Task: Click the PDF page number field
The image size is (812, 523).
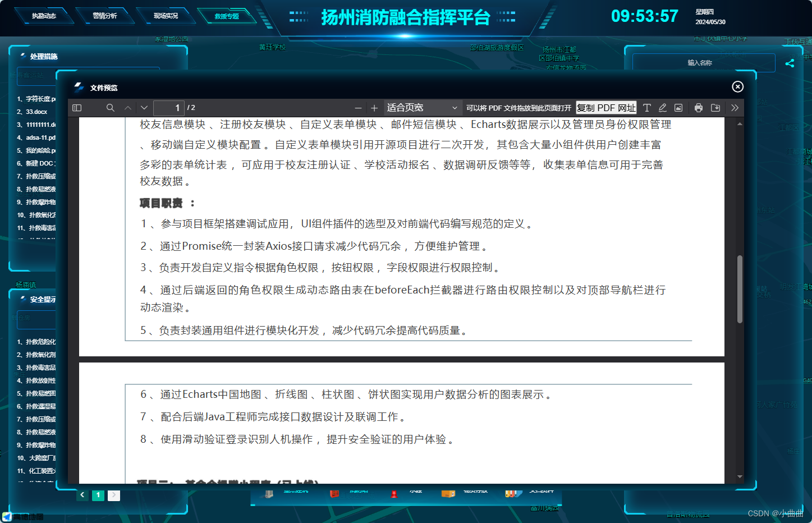Action: pos(169,108)
